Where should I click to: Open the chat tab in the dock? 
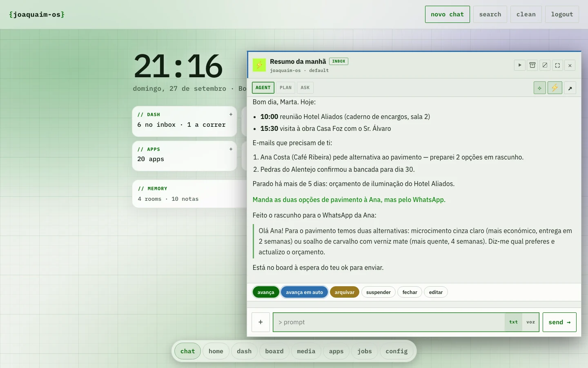click(188, 351)
